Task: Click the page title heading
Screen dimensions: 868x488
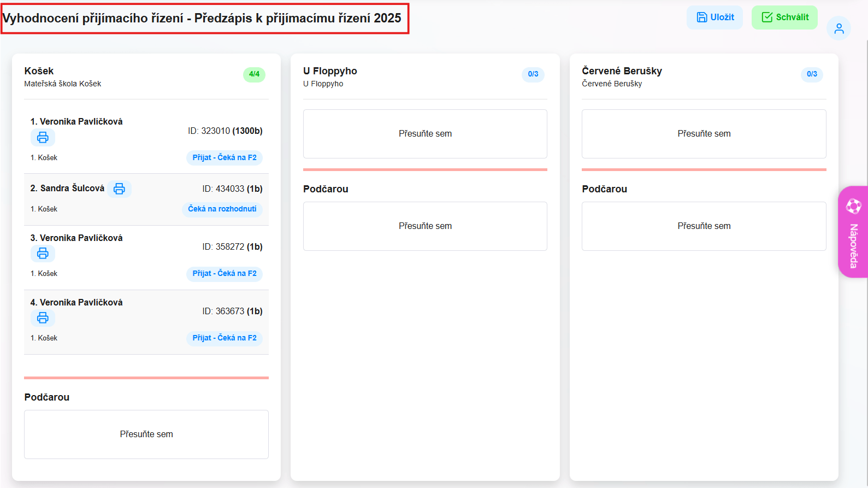Action: (202, 19)
